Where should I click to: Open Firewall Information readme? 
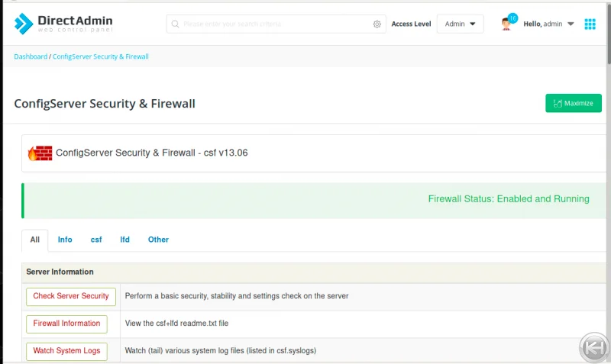click(66, 324)
